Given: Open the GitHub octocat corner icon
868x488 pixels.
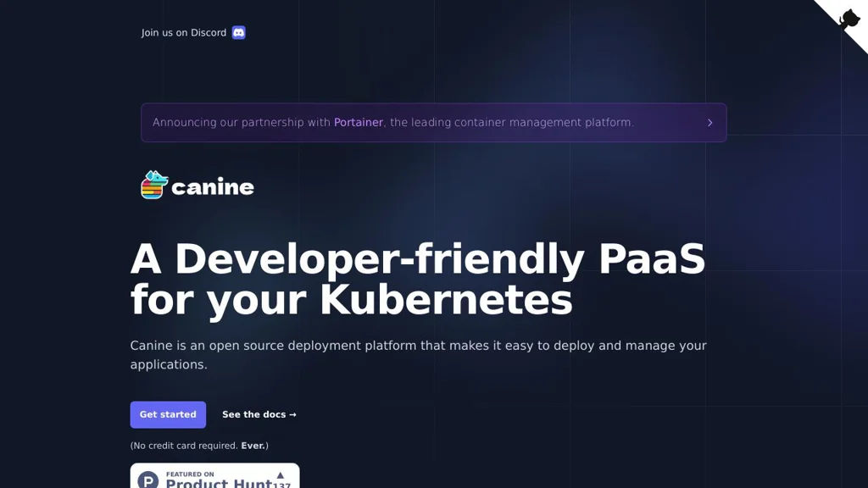Looking at the screenshot, I should click(848, 19).
